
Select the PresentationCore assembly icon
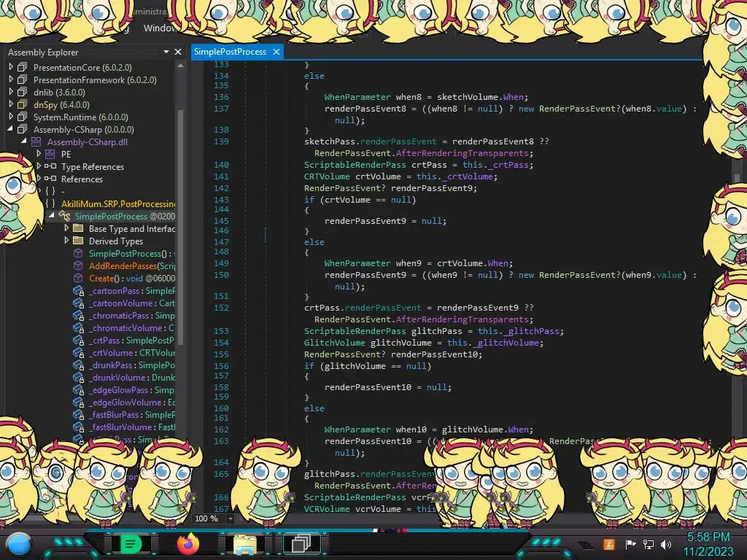tap(23, 67)
